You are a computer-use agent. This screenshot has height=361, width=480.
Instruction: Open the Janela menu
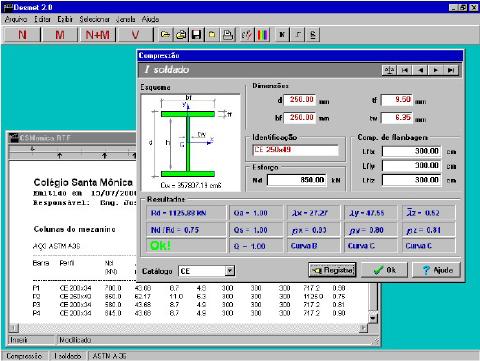click(x=126, y=19)
